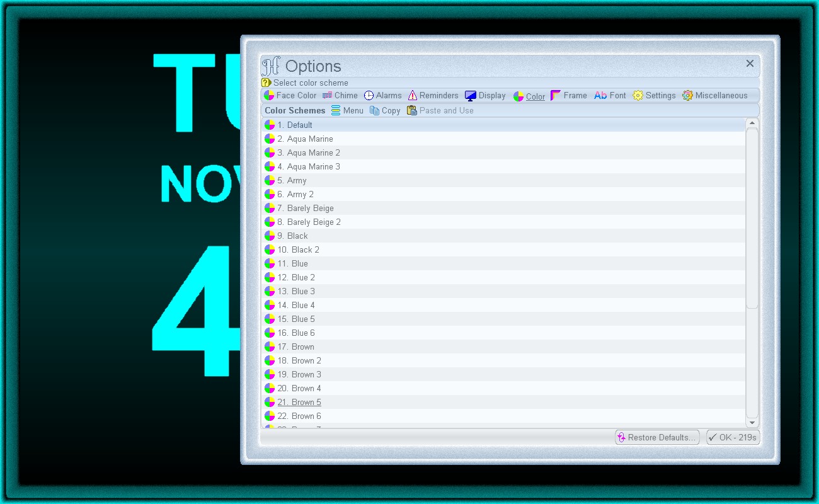Screen dimensions: 819x504
Task: Click the Display monitor icon
Action: coord(471,96)
